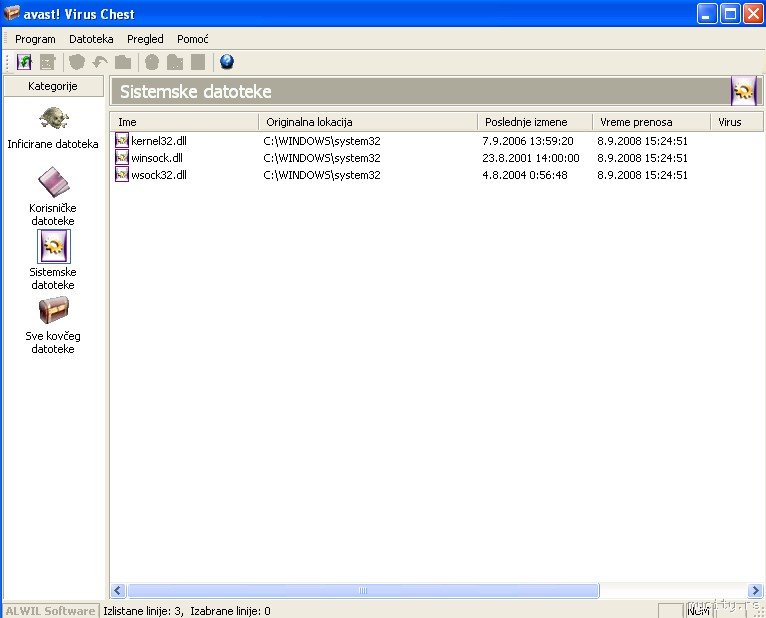766x618 pixels.
Task: Click location cell in the wsock32.dll row
Action: tap(321, 175)
